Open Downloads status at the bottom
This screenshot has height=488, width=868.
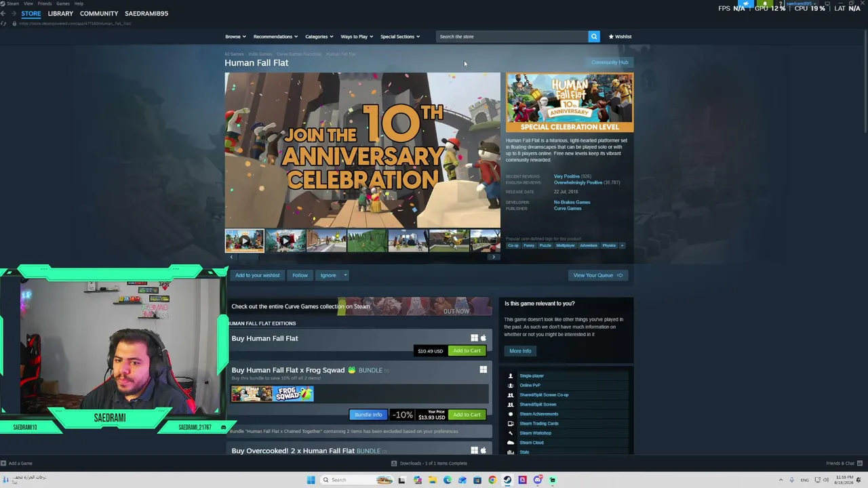tap(429, 464)
